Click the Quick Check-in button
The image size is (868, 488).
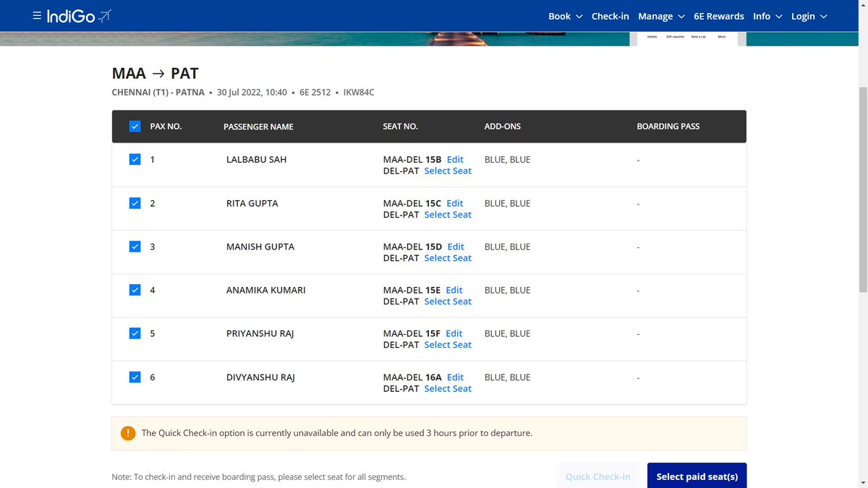point(597,476)
